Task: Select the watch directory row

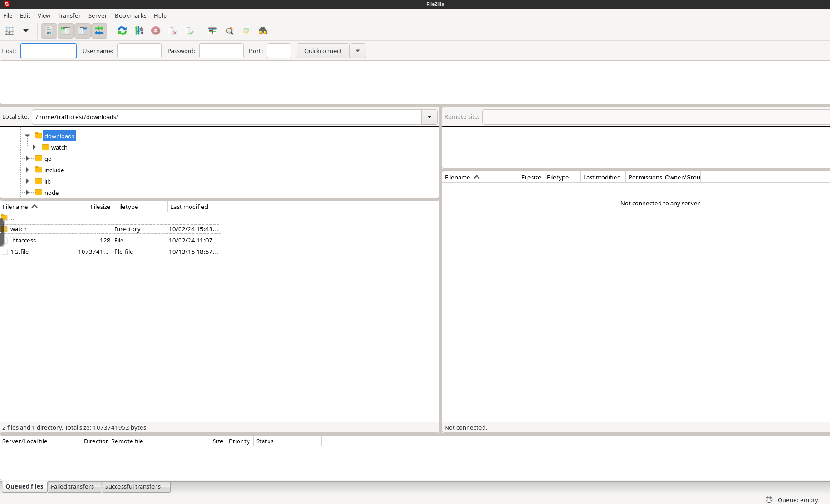Action: pos(111,229)
